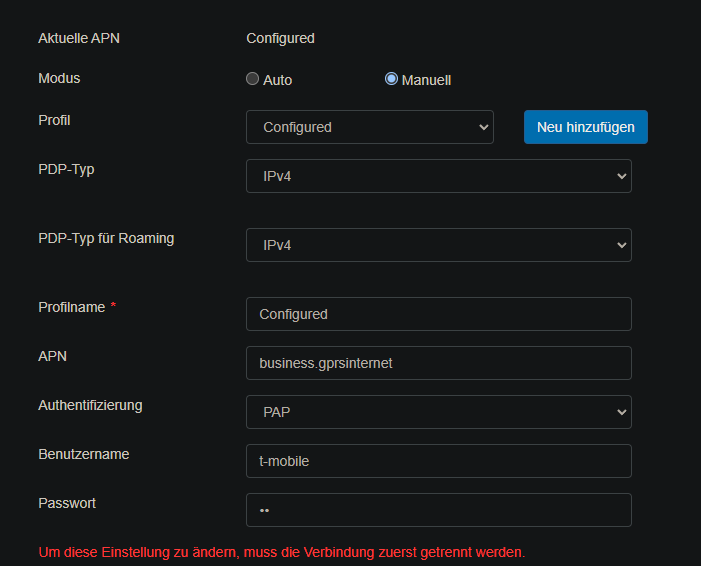This screenshot has width=701, height=566.
Task: Click the Benutzername label
Action: coord(84,454)
